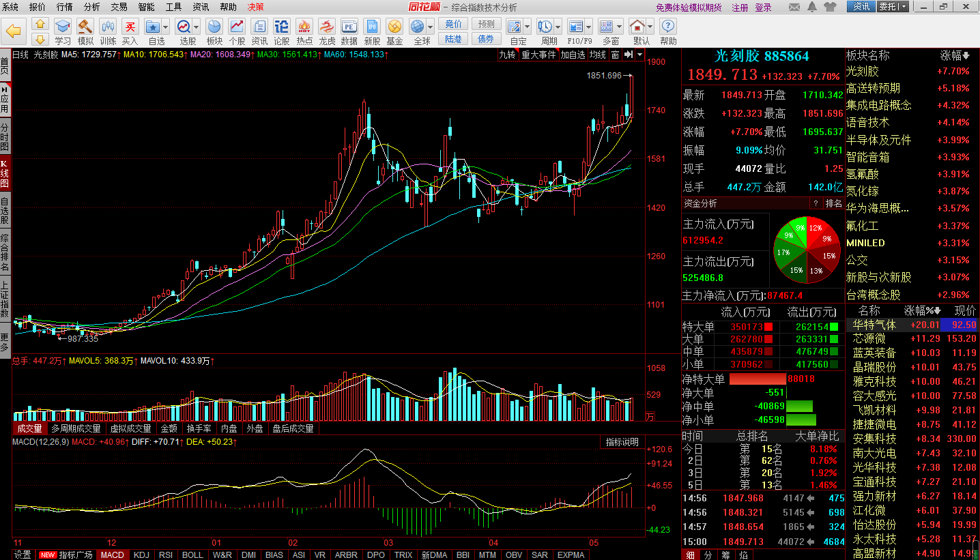The image size is (980, 560).
Task: Open the 选股 stock screener icon
Action: (184, 27)
